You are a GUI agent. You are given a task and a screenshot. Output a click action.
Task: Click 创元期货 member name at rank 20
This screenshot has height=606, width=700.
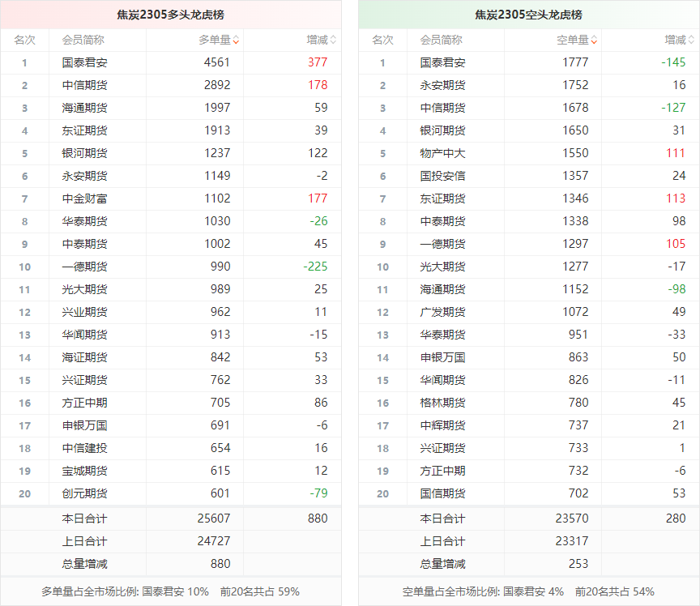tap(84, 493)
